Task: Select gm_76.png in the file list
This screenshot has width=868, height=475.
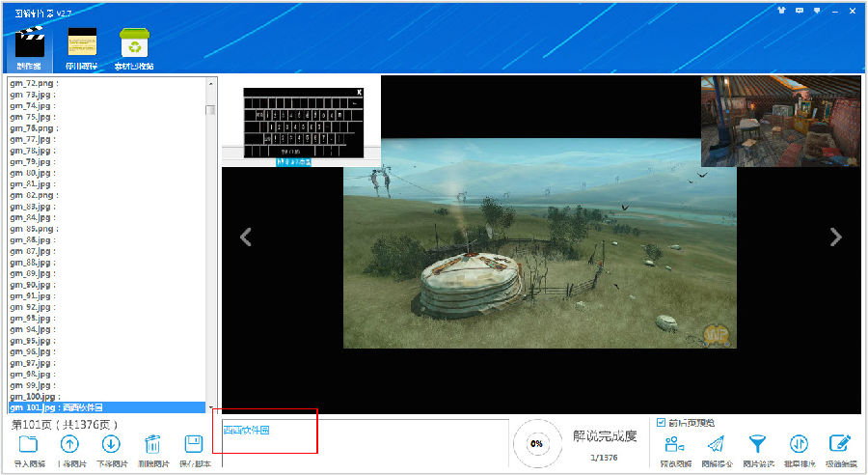Action: click(34, 128)
